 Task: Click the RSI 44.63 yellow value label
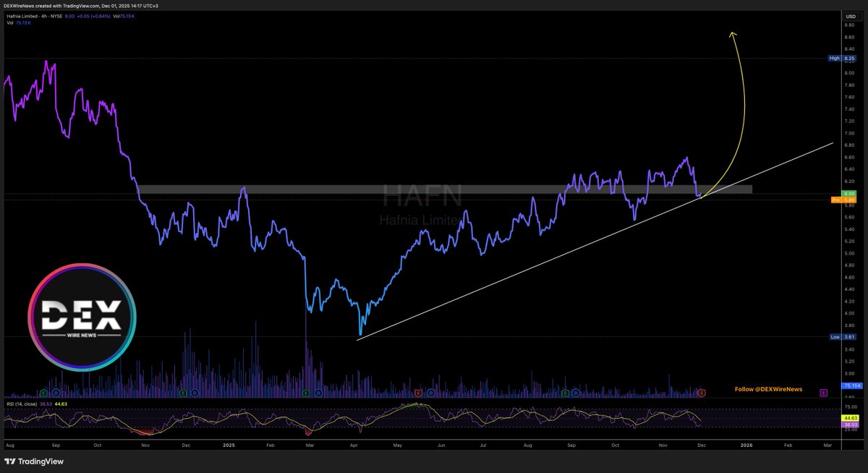click(x=850, y=418)
